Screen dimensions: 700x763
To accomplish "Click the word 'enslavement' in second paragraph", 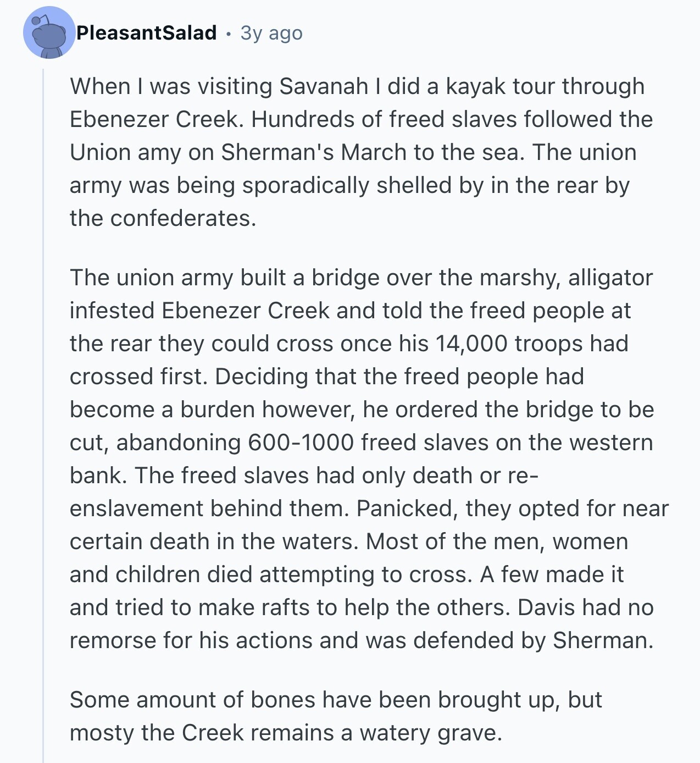I will [x=136, y=508].
